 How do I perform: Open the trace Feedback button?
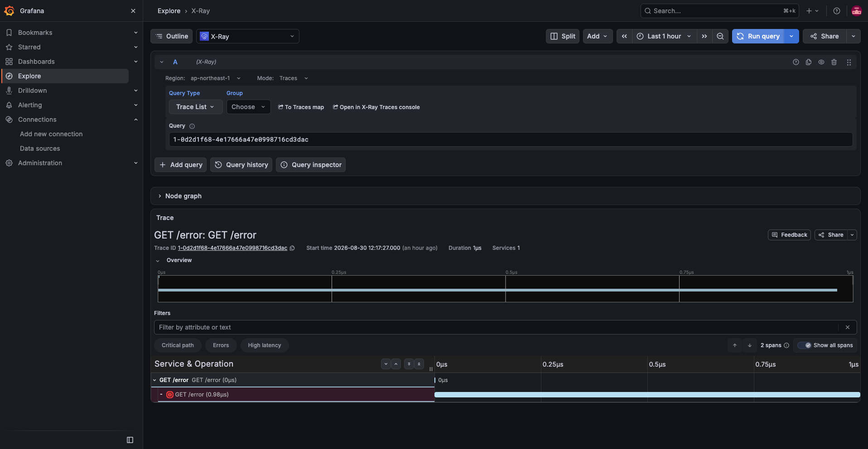point(790,235)
